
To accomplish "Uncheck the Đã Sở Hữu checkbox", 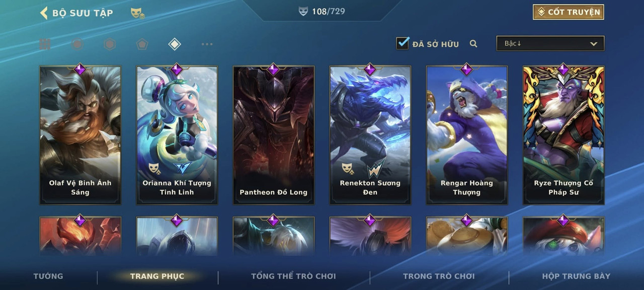I will (403, 43).
